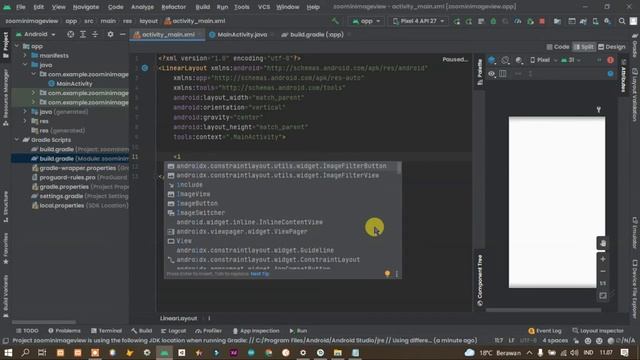Choose ImageView from autocomplete list
640x360 pixels.
tap(282, 194)
